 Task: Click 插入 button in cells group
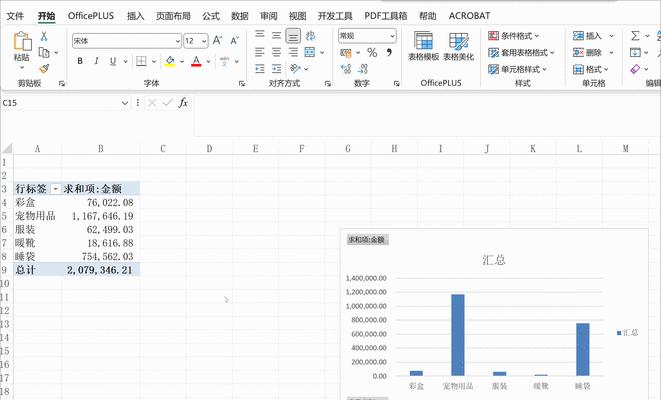point(587,36)
